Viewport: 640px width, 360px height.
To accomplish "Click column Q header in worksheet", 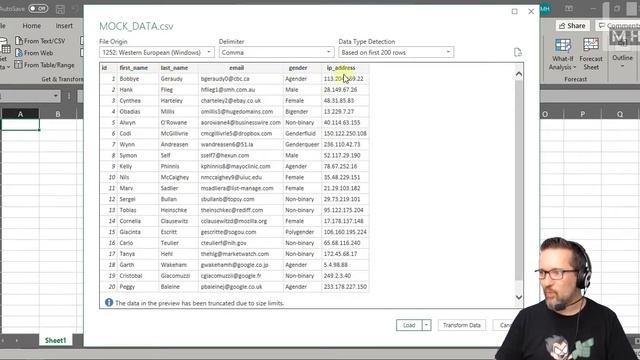I will [x=620, y=114].
